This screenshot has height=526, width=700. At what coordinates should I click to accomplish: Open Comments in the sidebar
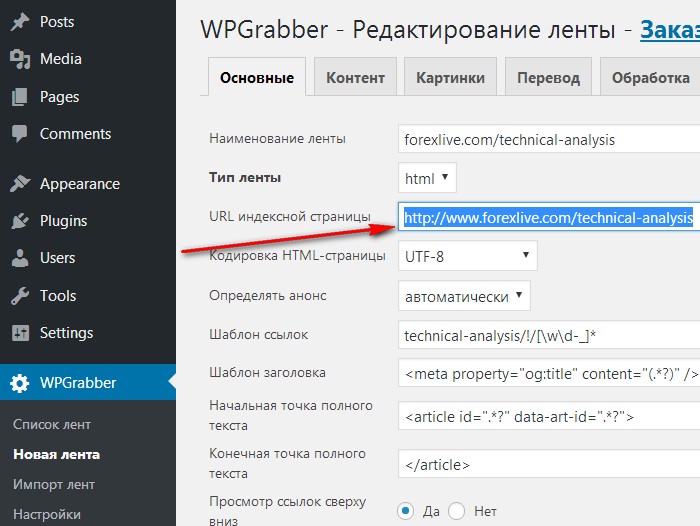[x=75, y=134]
